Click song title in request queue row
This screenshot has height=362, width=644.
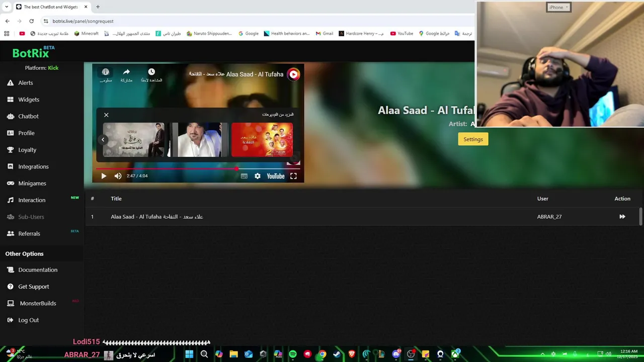(157, 217)
